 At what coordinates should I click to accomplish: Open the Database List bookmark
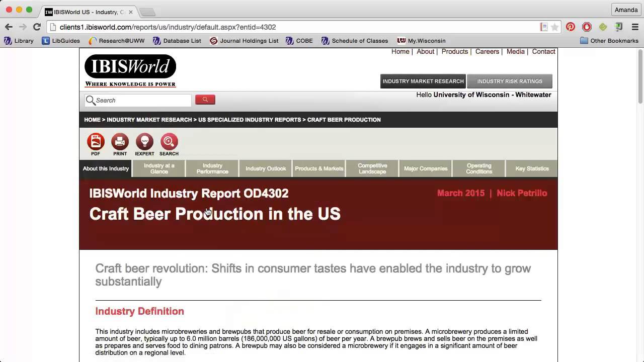(x=177, y=41)
